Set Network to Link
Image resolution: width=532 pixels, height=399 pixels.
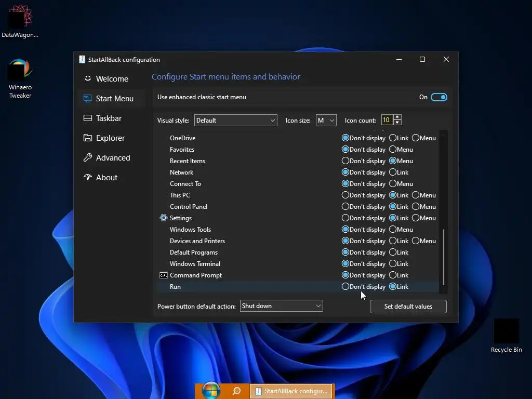click(x=399, y=172)
